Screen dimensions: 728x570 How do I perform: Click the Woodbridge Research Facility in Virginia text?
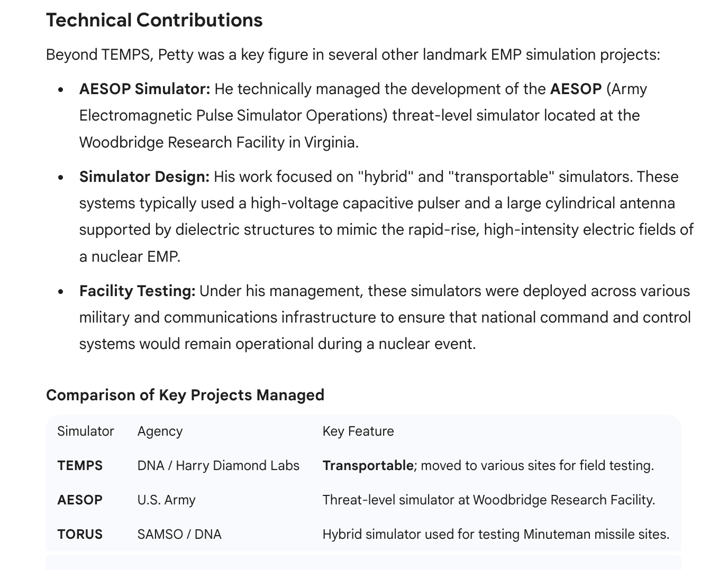click(219, 142)
